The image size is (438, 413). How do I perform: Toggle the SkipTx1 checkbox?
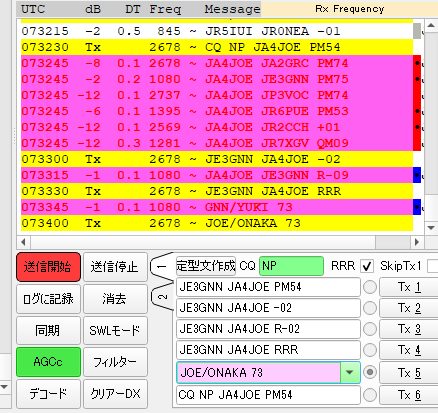point(433,266)
